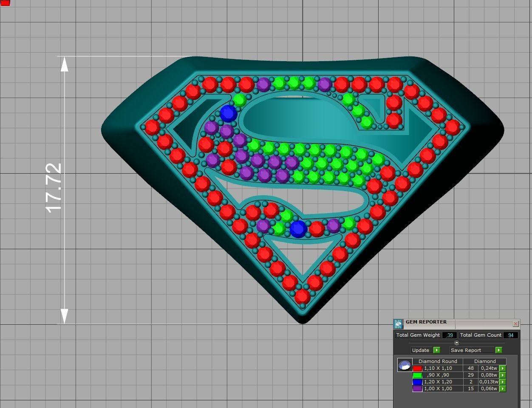Click the blue 1,20 X 1,20 swatch
532x408 pixels.
click(x=417, y=382)
